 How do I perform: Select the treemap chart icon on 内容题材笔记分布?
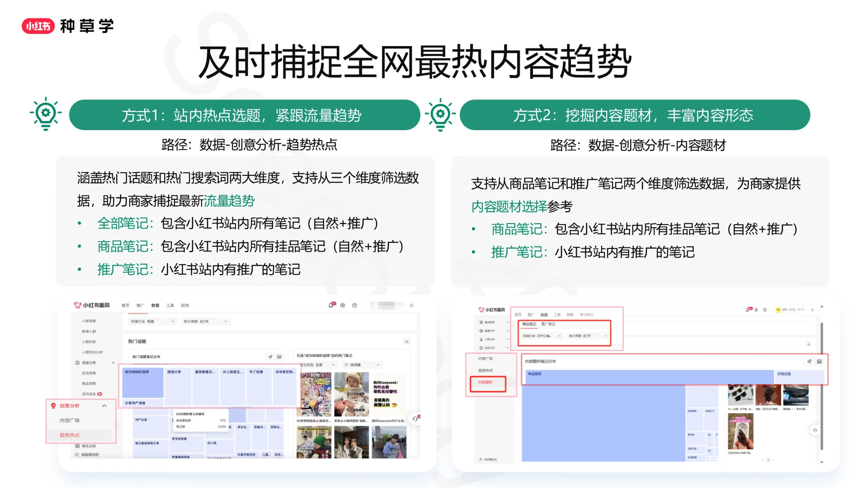click(x=809, y=361)
